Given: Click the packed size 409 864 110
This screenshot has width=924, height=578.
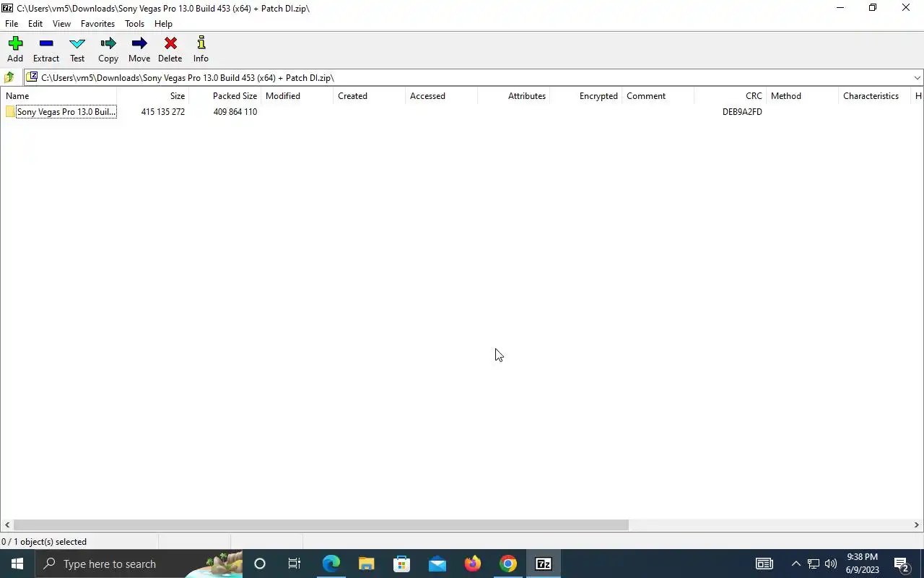Looking at the screenshot, I should tap(235, 112).
